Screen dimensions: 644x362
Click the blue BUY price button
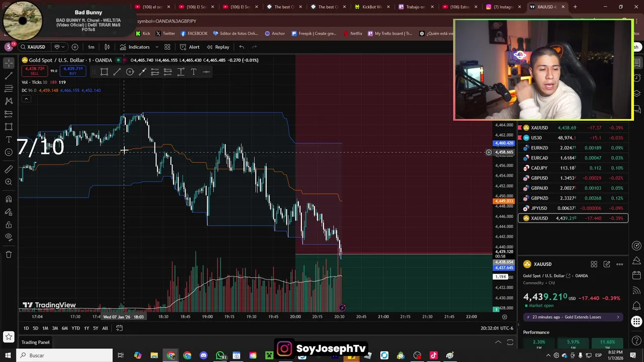pyautogui.click(x=73, y=71)
